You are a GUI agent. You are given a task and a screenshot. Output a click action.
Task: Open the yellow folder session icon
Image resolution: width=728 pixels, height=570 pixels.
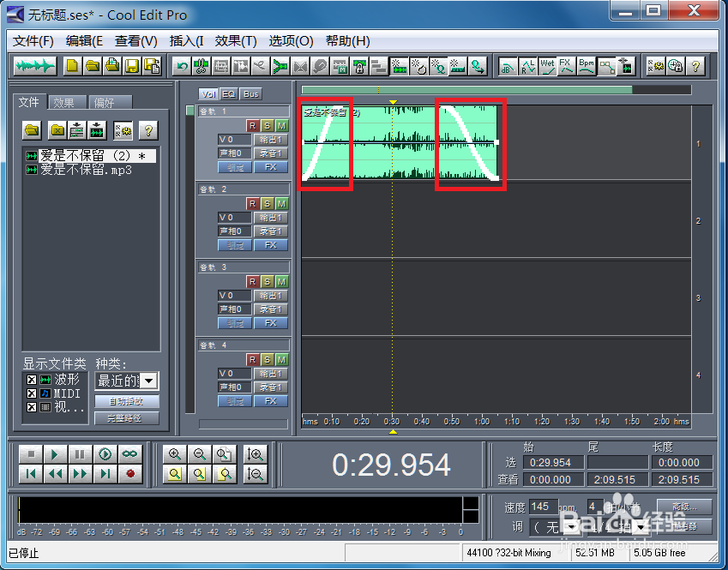[x=93, y=66]
